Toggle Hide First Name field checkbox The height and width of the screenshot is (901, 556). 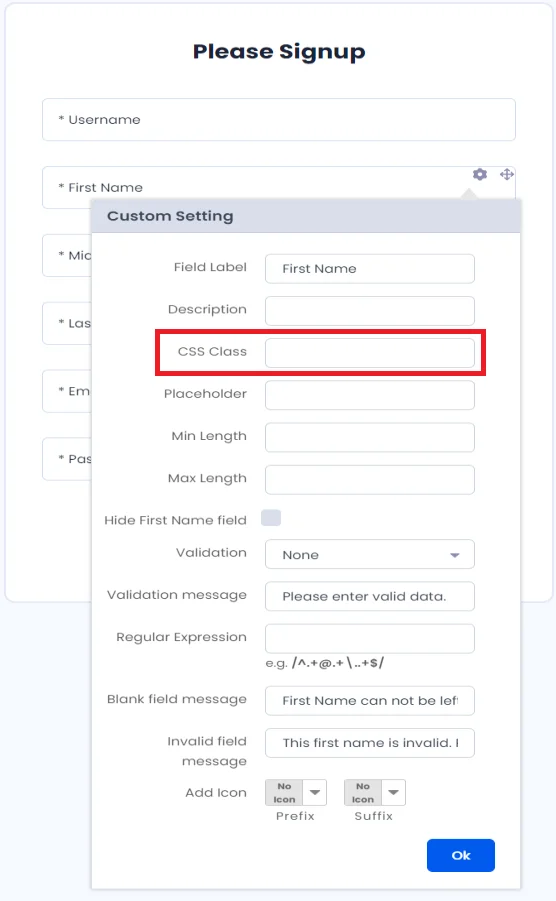pyautogui.click(x=271, y=518)
